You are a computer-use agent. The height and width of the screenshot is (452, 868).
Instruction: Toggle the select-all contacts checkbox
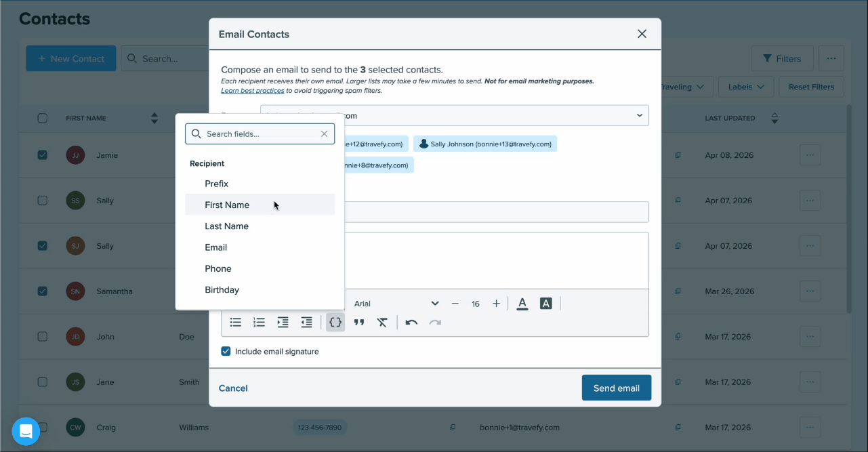pos(43,118)
